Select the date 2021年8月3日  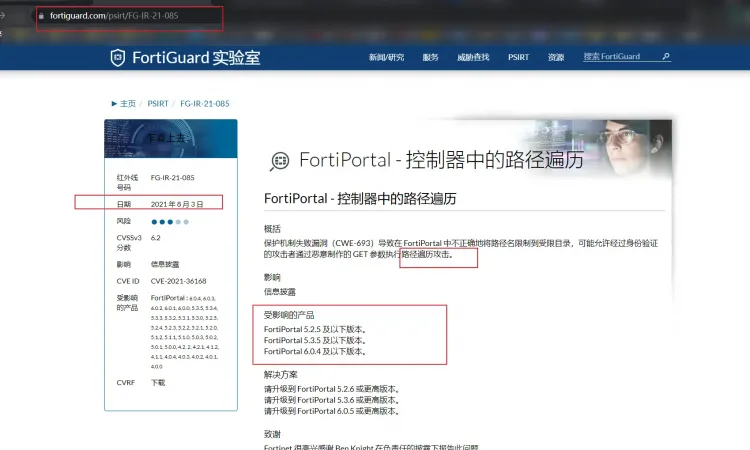click(177, 204)
